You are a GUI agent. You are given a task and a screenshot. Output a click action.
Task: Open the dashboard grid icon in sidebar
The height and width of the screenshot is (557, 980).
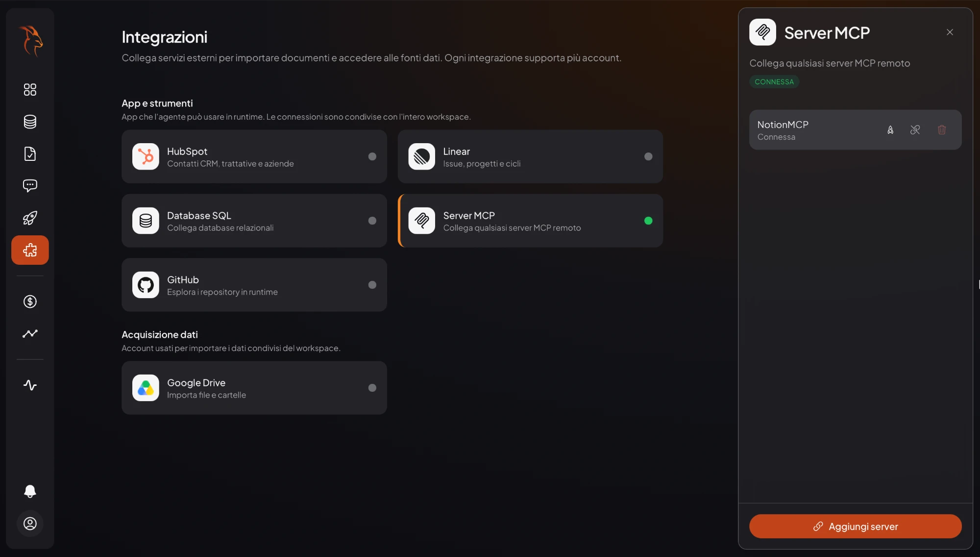[30, 90]
